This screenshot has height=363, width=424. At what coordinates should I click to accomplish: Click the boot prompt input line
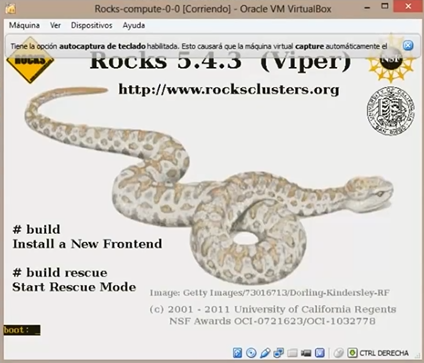(x=22, y=330)
